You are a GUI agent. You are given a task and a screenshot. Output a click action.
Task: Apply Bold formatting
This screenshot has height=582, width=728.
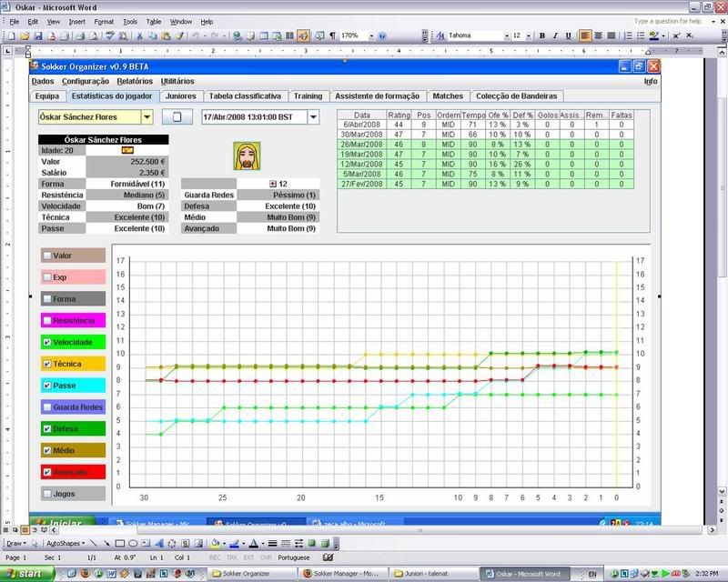click(541, 35)
